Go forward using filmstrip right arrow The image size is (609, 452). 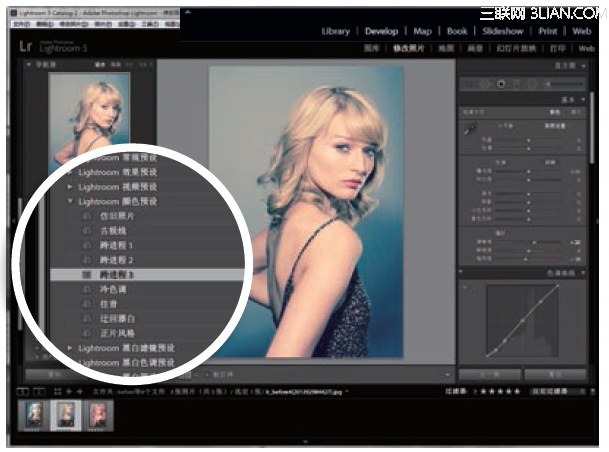click(80, 392)
